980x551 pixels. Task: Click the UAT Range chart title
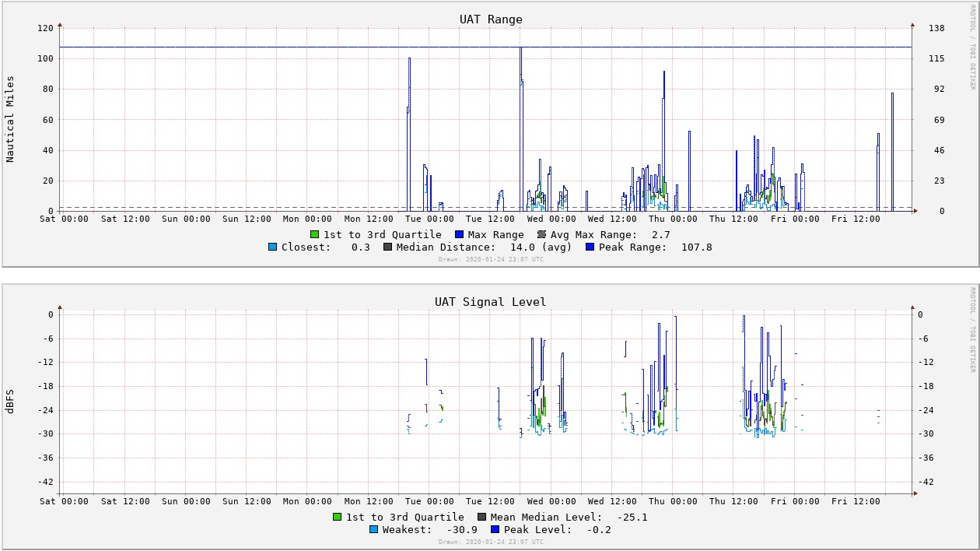[x=491, y=19]
